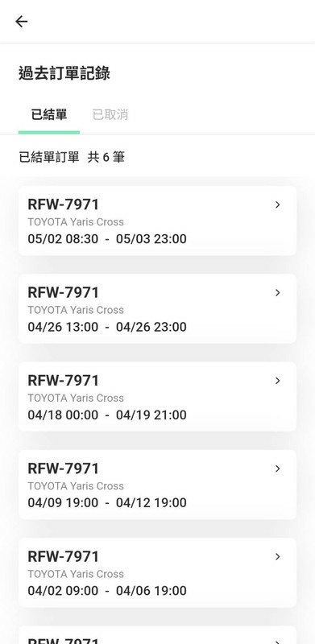Open order card dated 04/09 19:00 - 04/12 19:00

(158, 485)
